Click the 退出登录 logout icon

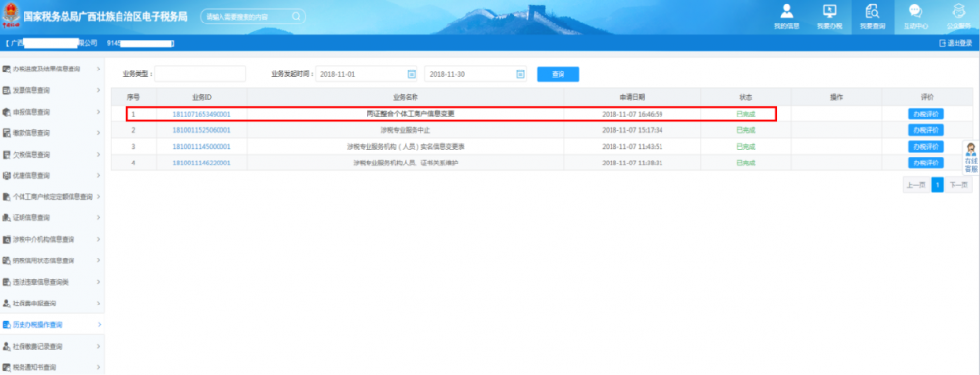coord(943,43)
